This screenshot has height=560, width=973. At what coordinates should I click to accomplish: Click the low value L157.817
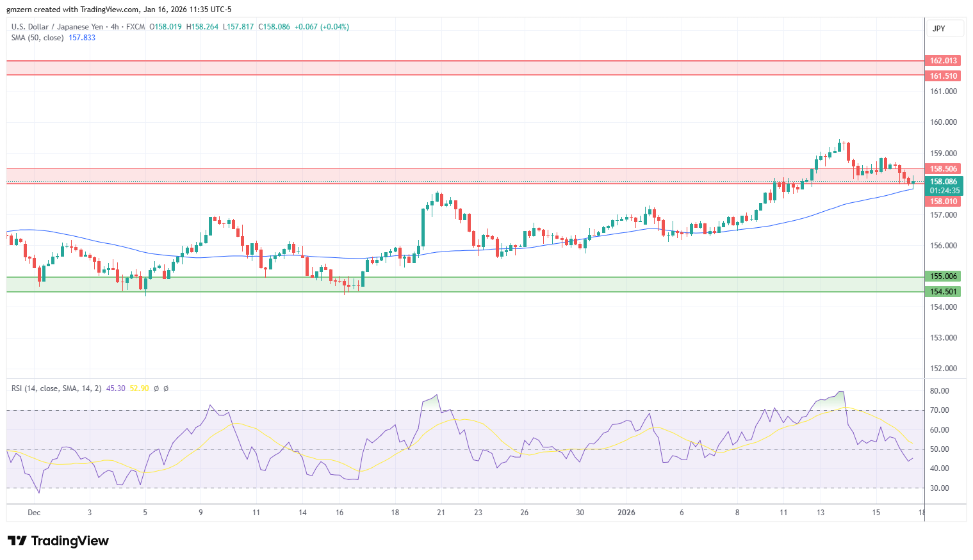pyautogui.click(x=238, y=27)
